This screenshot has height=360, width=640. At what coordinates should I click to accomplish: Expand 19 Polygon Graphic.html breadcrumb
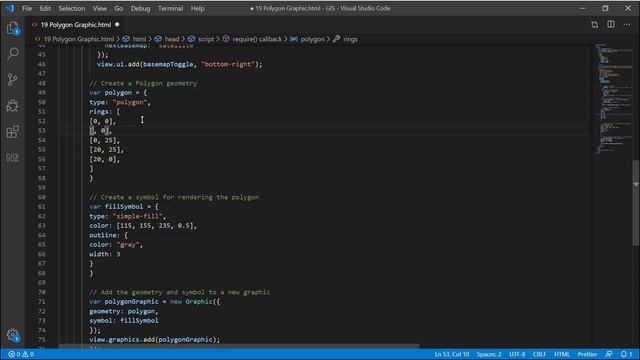pyautogui.click(x=79, y=39)
